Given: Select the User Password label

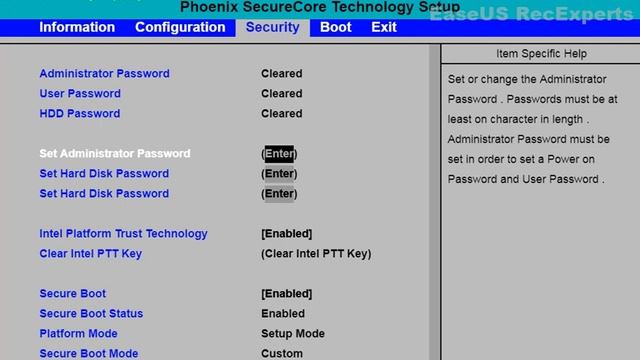Looking at the screenshot, I should 80,93.
